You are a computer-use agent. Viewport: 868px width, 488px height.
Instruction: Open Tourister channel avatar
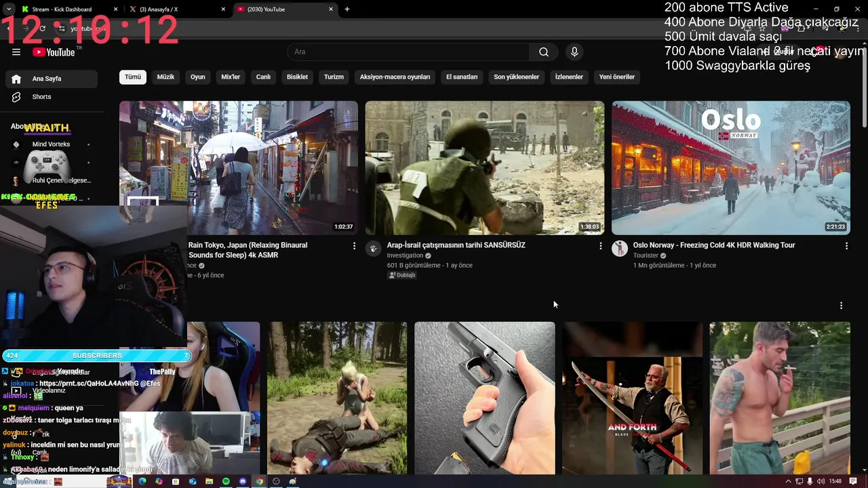pyautogui.click(x=620, y=248)
